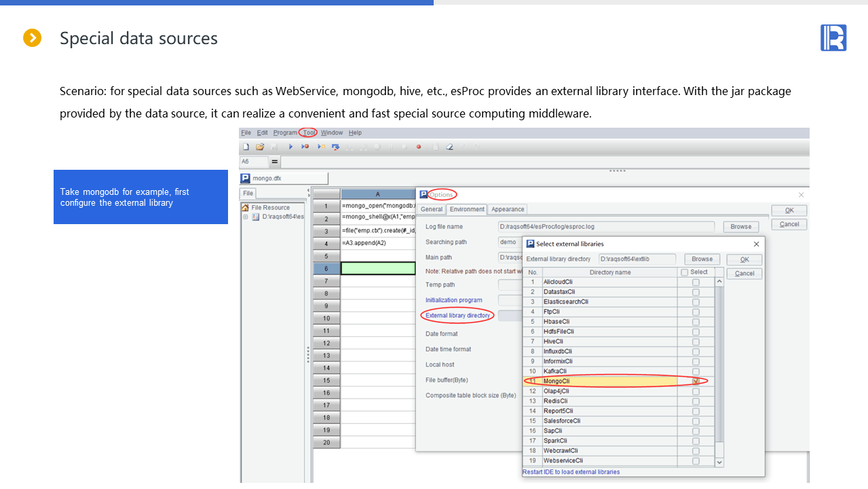Switch to the Appearance tab

pyautogui.click(x=508, y=209)
